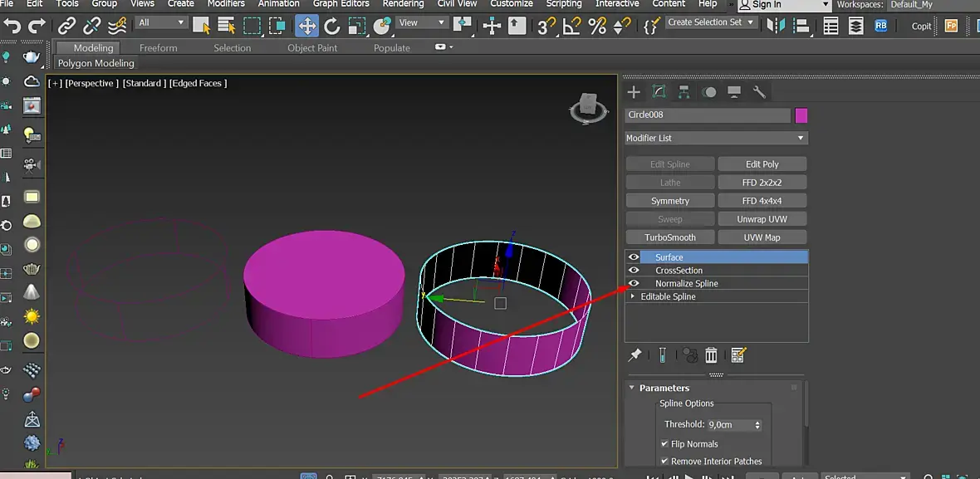Activate the Select and Rotate tool
The height and width of the screenshot is (479, 980).
point(332,26)
